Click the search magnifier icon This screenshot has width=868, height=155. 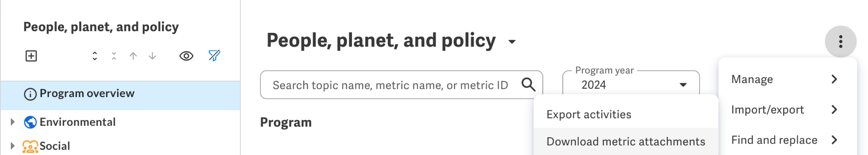[x=528, y=85]
